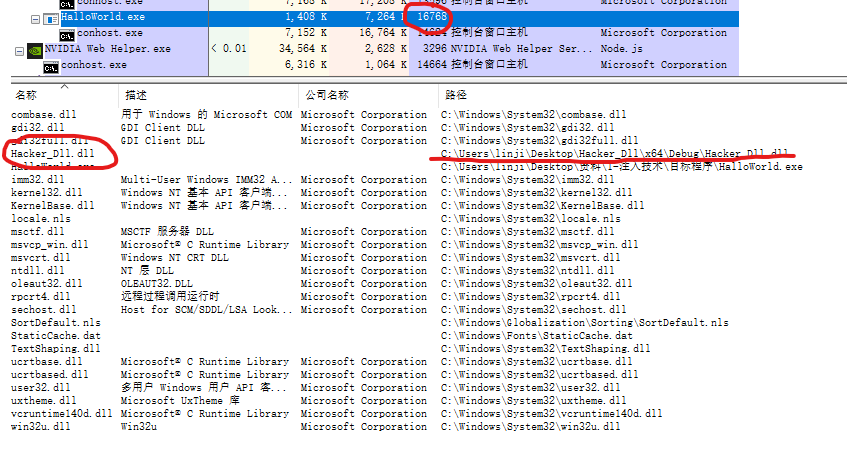
Task: Sort DLL list by 名称 column
Action: (26, 96)
